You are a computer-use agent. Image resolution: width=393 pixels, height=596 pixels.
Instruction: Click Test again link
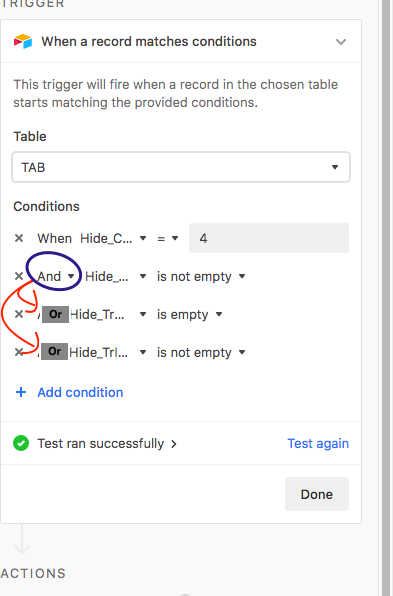pyautogui.click(x=318, y=444)
